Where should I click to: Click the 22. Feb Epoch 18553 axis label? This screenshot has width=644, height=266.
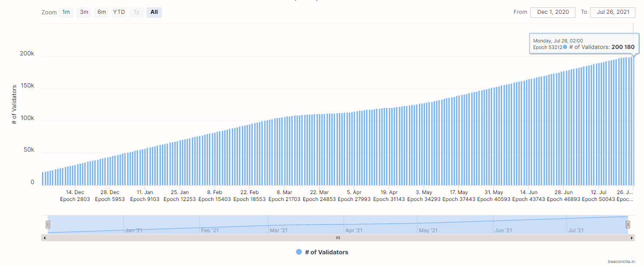point(249,196)
